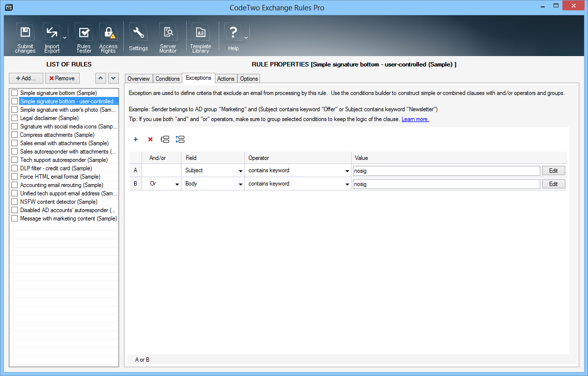
Task: Open Access Rights settings
Action: tap(108, 38)
